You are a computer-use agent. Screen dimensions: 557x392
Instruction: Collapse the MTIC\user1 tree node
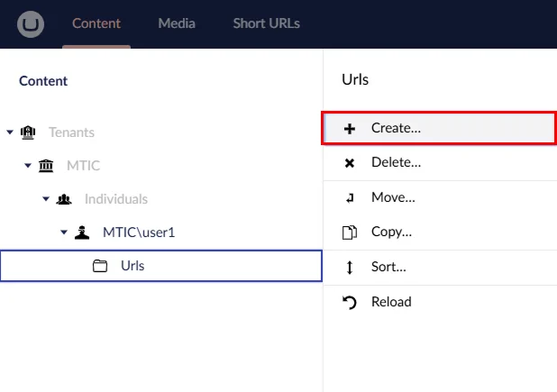[x=64, y=232]
